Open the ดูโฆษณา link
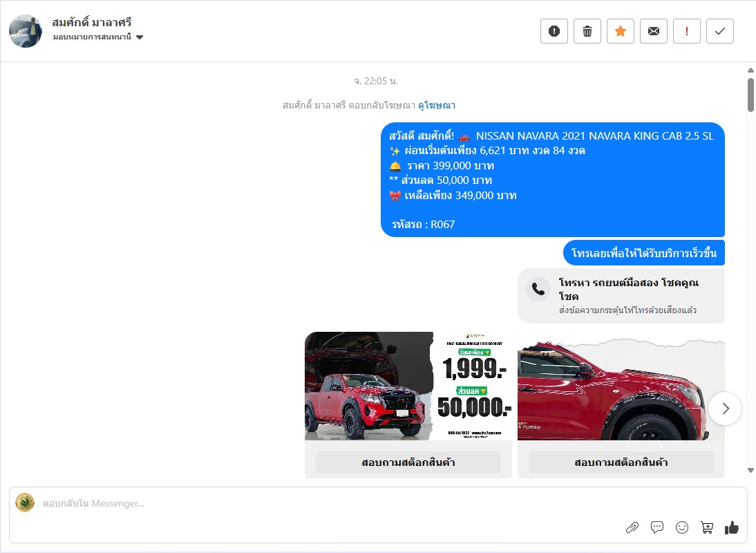 tap(436, 105)
